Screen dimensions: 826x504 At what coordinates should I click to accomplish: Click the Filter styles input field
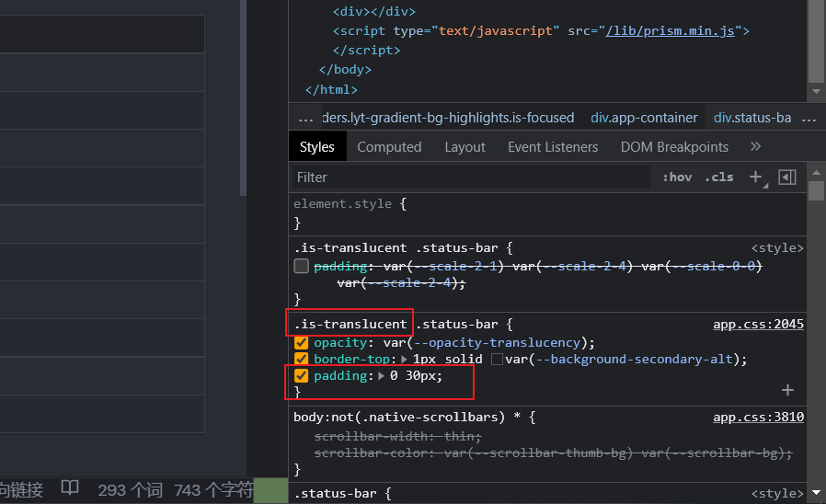(471, 178)
